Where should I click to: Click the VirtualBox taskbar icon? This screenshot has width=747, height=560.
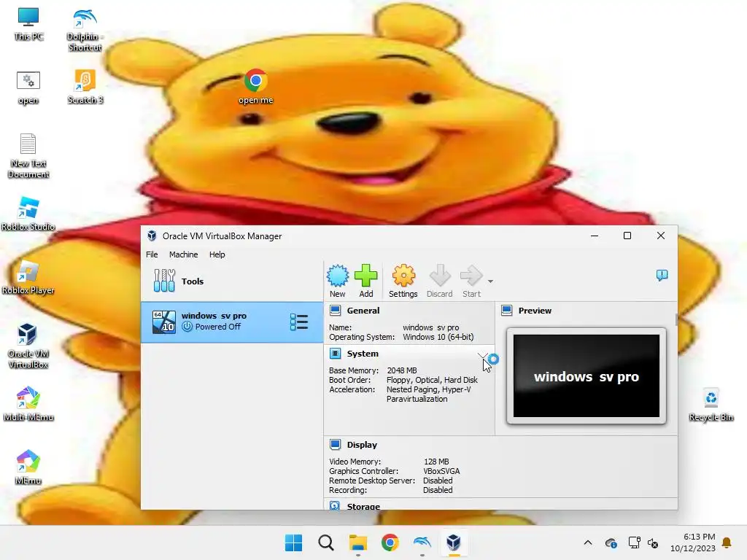(454, 542)
